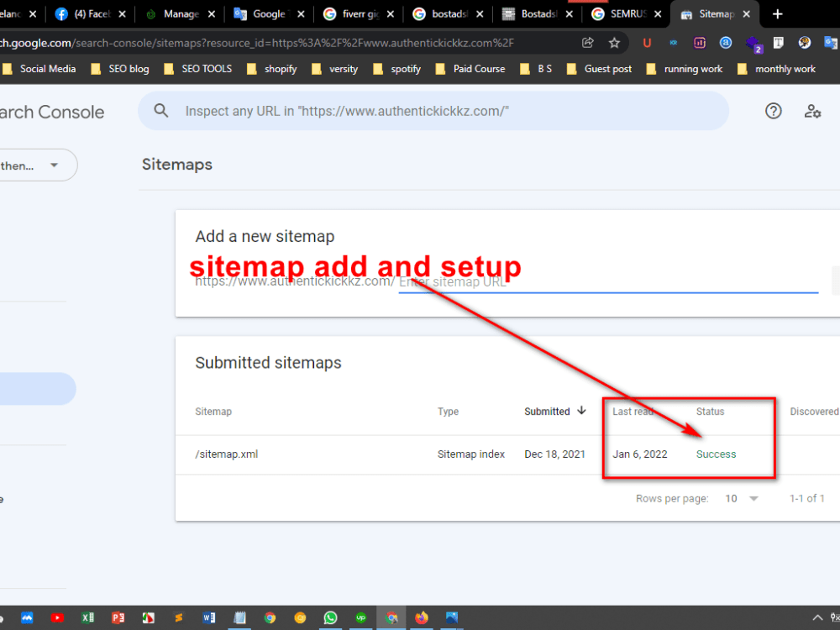Click the share page icon in address bar

(x=588, y=43)
